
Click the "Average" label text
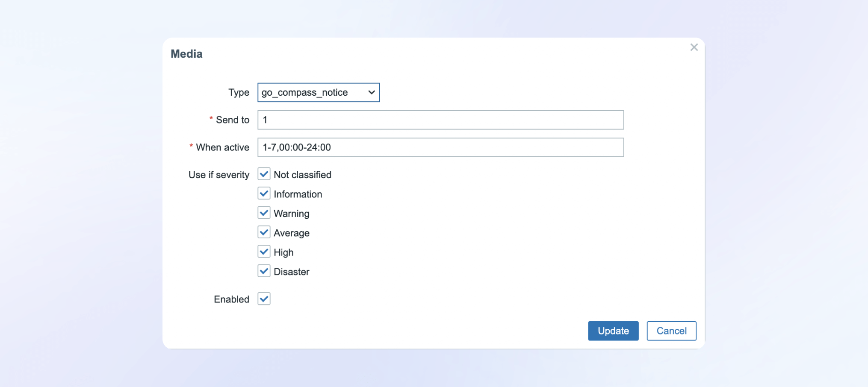tap(291, 233)
